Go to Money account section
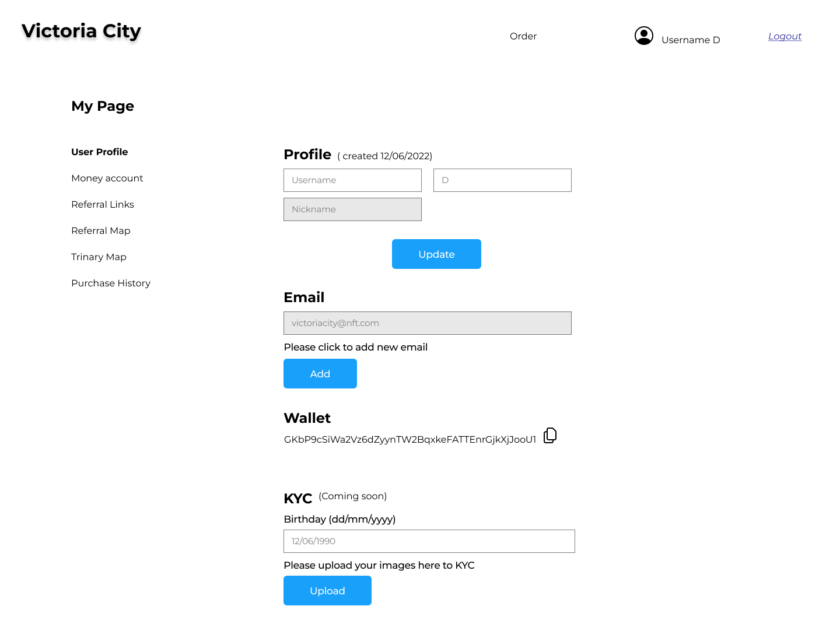 click(x=107, y=178)
